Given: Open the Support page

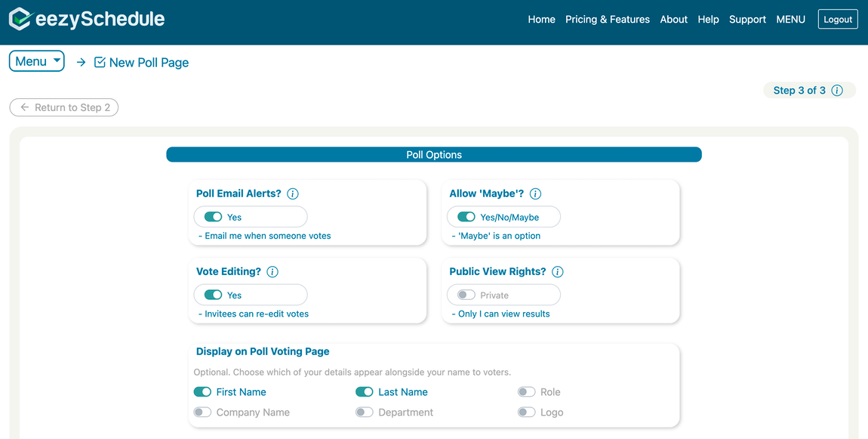Looking at the screenshot, I should [x=747, y=20].
